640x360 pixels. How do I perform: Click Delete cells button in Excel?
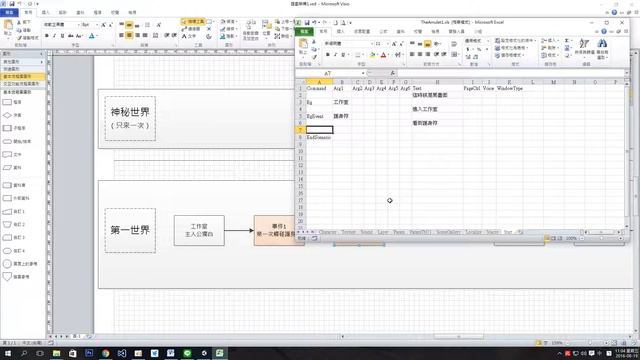click(x=549, y=48)
